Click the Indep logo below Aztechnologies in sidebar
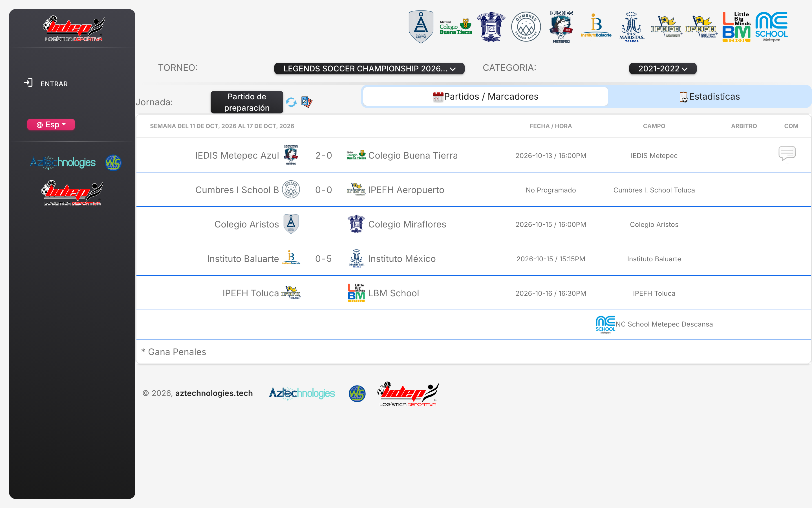The width and height of the screenshot is (812, 508). pos(72,193)
